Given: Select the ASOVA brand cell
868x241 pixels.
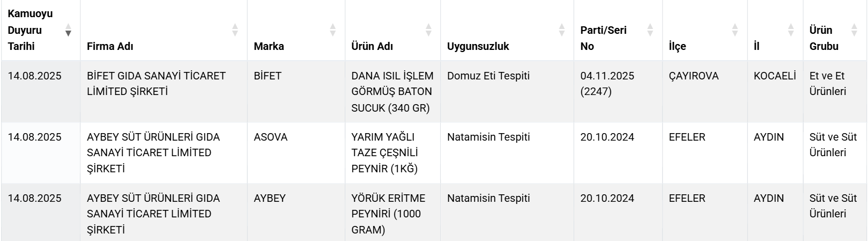Looking at the screenshot, I should [x=271, y=137].
